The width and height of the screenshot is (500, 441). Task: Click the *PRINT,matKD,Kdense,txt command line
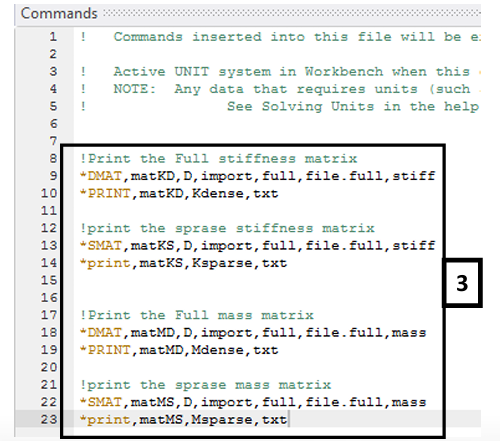[179, 193]
